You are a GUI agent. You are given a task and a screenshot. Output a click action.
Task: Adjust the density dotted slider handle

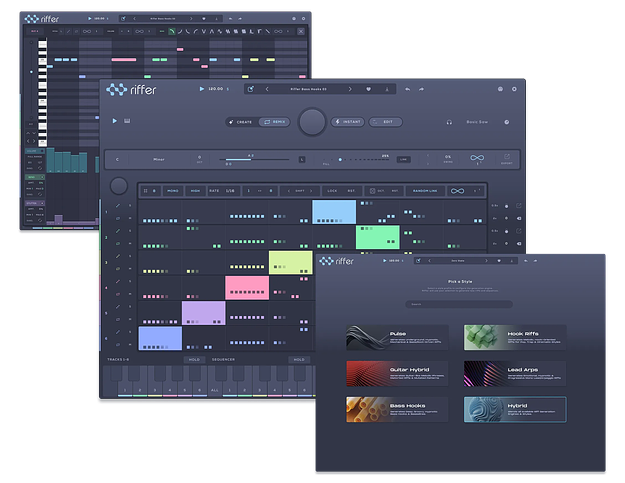[x=340, y=159]
